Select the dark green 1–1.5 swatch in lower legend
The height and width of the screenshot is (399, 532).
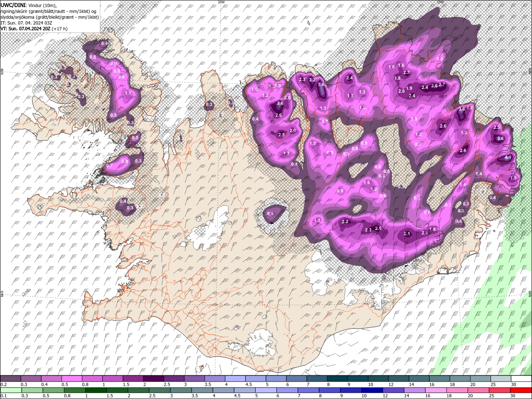click(x=96, y=390)
